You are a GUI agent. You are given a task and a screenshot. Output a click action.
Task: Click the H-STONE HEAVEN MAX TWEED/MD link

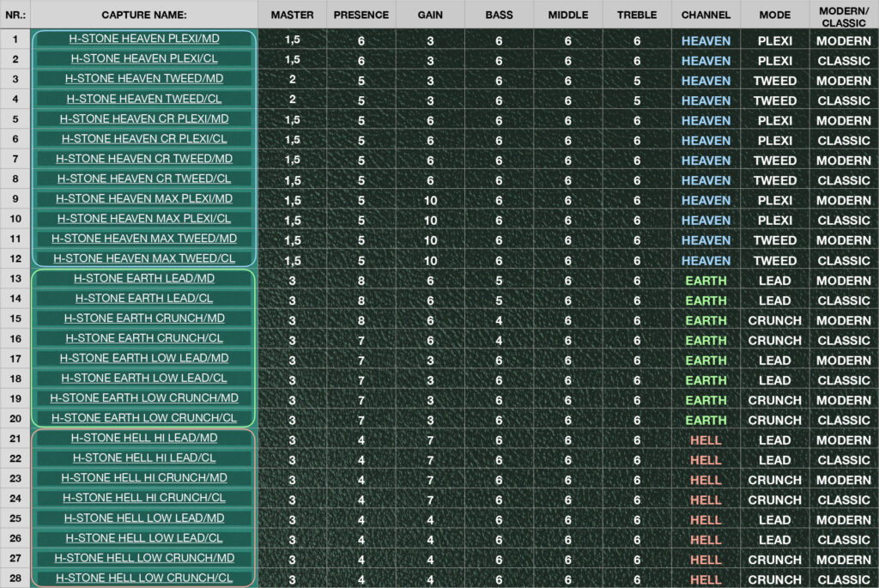point(144,239)
